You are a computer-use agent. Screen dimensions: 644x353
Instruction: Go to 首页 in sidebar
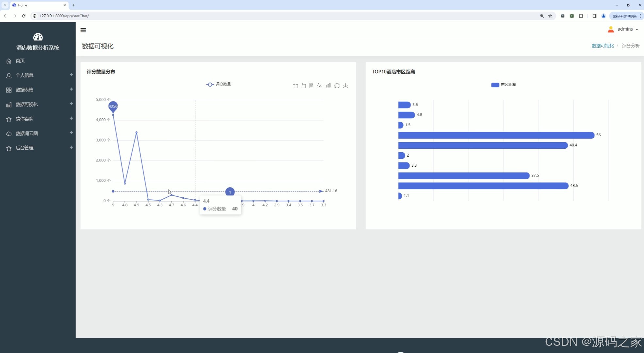point(20,61)
